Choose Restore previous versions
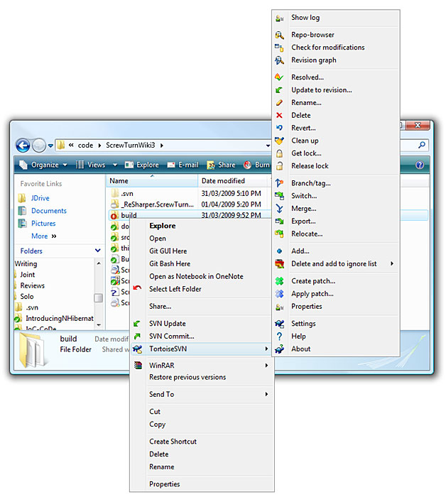This screenshot has height=504, width=446. pos(187,378)
